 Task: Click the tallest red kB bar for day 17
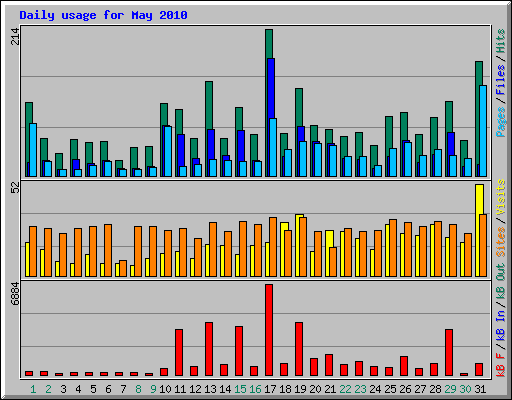(x=269, y=330)
